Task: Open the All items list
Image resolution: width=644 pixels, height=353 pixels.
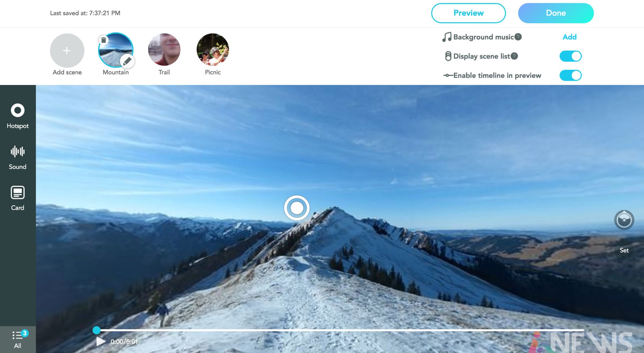Action: coord(18,339)
